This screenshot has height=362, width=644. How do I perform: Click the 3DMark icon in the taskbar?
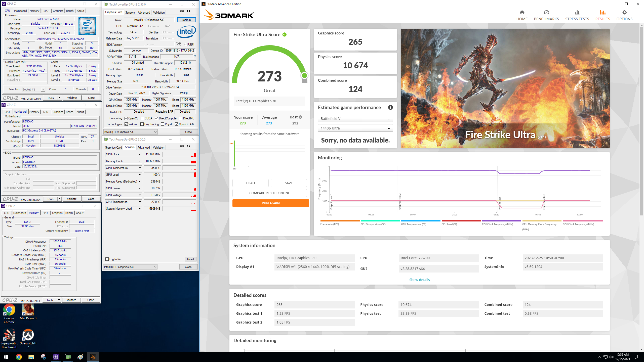(x=93, y=357)
